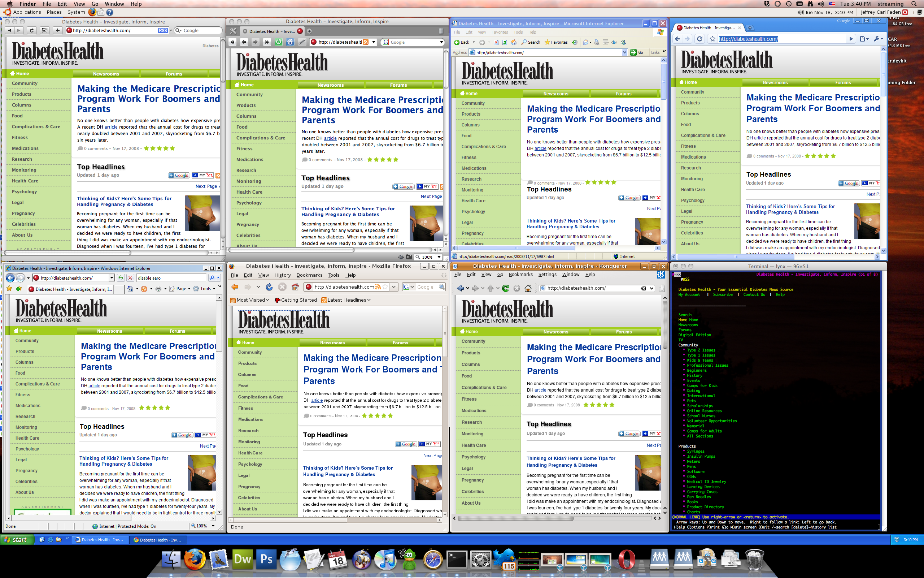Click the Print icon in Microsoft Internet Explorer's toolbar
Image resolution: width=924 pixels, height=578 pixels.
[597, 42]
